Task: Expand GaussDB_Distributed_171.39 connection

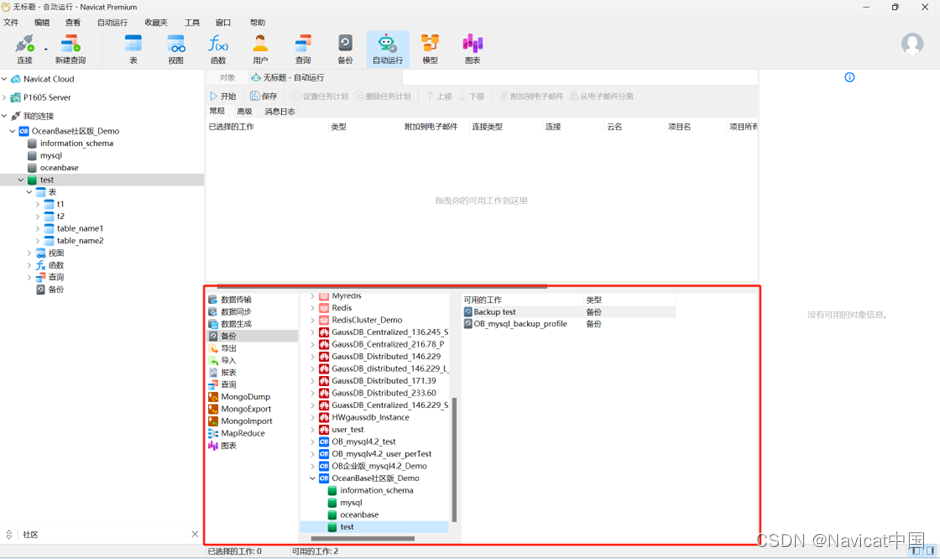Action: (x=312, y=380)
